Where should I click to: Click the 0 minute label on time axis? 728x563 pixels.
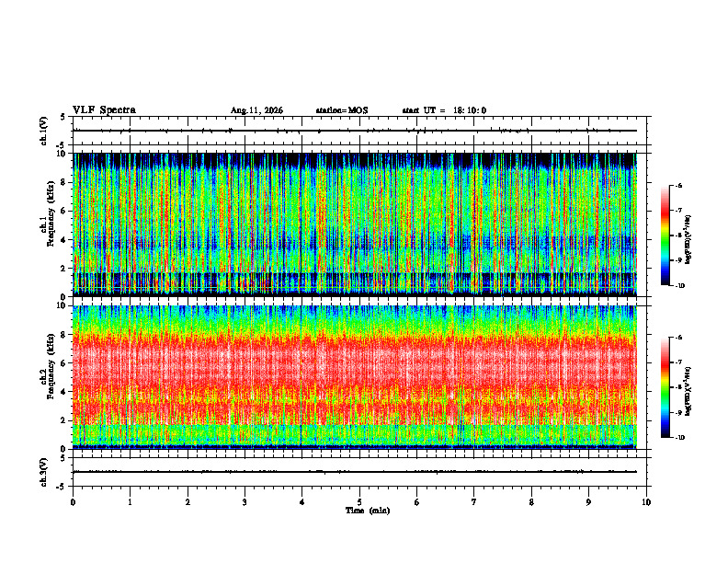tap(73, 502)
